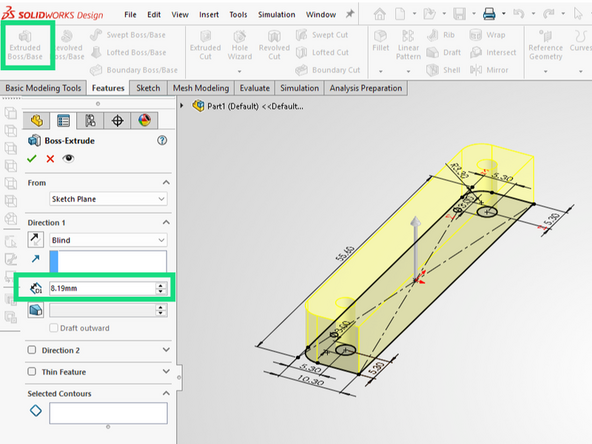Image resolution: width=592 pixels, height=444 pixels.
Task: Open the Hole Wizard dropdown arrow
Action: point(240,71)
